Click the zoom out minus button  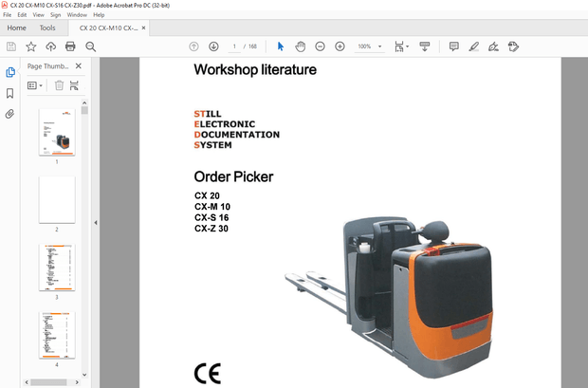pyautogui.click(x=320, y=46)
